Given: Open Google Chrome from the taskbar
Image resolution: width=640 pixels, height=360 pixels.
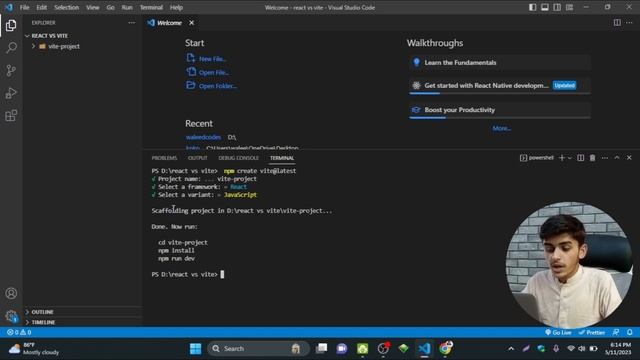Looking at the screenshot, I should [445, 349].
